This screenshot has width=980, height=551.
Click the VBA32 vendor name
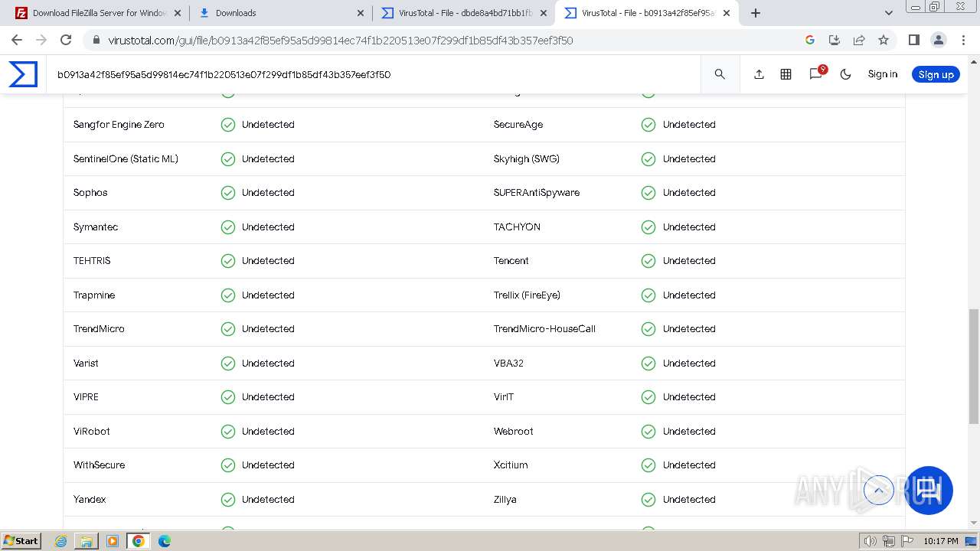508,364
